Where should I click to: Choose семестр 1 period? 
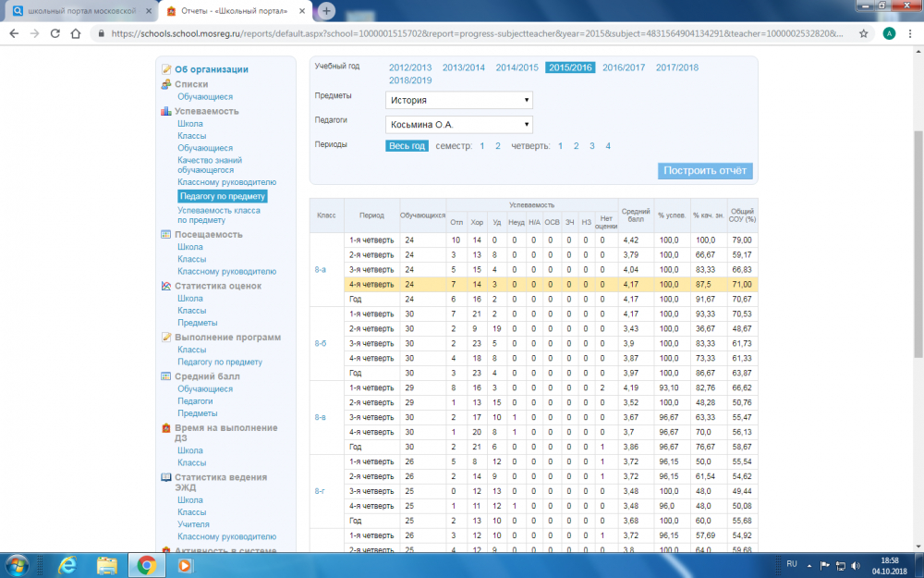(482, 146)
